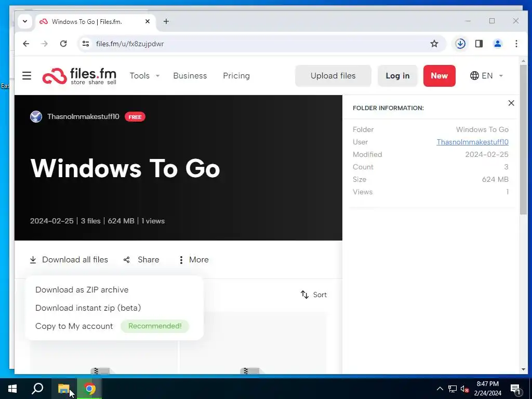
Task: Click the '3 files' text in banner
Action: click(x=90, y=221)
